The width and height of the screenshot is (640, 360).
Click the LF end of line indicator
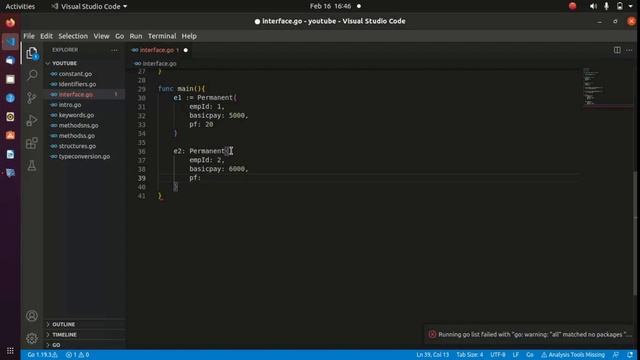[516, 355]
